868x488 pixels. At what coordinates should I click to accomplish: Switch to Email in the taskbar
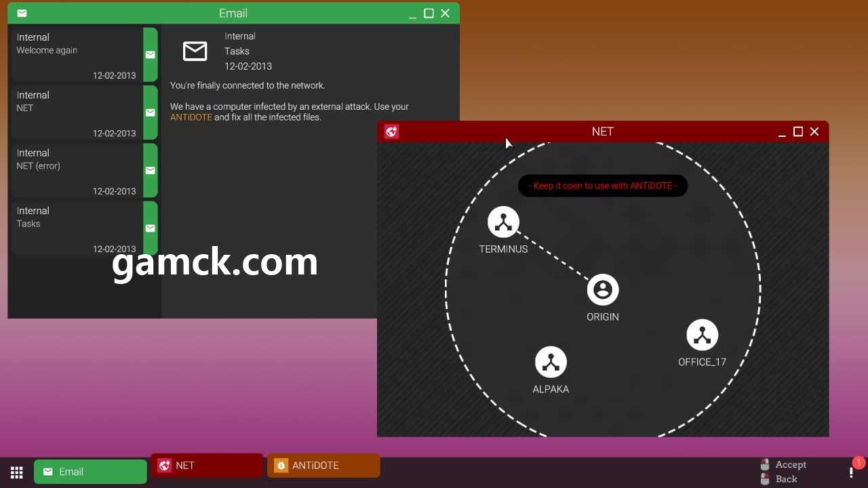pos(90,472)
